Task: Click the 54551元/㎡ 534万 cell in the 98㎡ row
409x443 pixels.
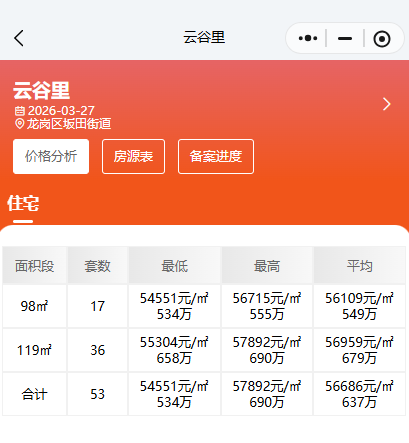Action: 175,306
